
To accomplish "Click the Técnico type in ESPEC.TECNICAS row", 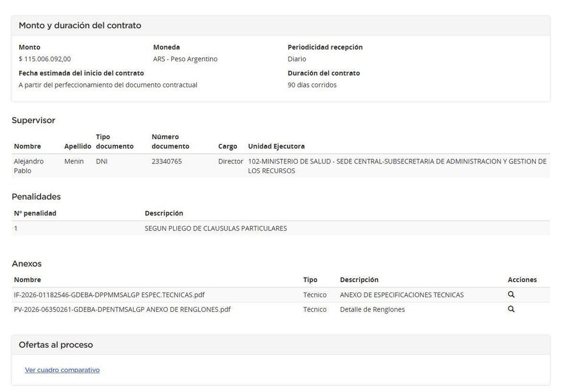I will click(315, 295).
